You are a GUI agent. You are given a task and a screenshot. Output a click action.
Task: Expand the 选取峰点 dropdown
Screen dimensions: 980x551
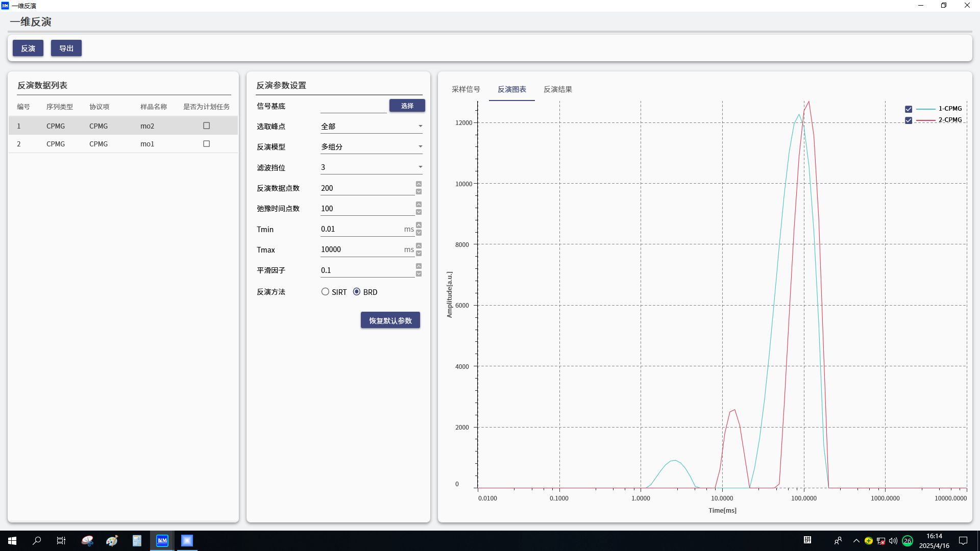[371, 126]
